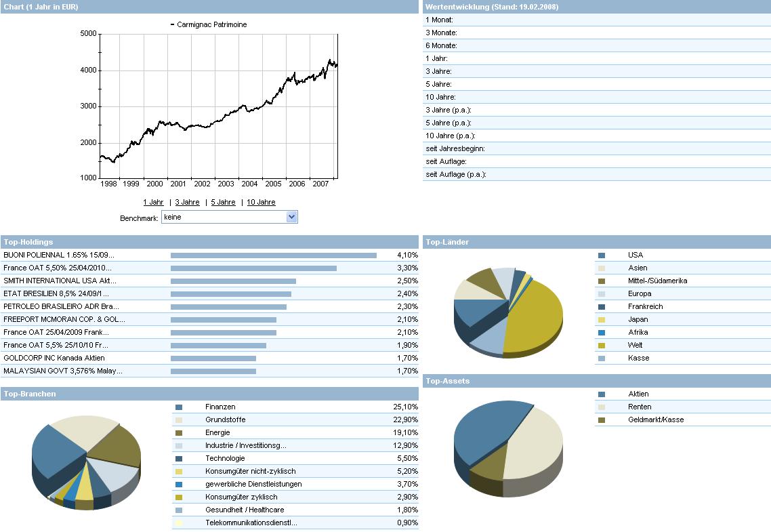Click the Top-Länder pie chart
This screenshot has width=771, height=532.
point(508,312)
